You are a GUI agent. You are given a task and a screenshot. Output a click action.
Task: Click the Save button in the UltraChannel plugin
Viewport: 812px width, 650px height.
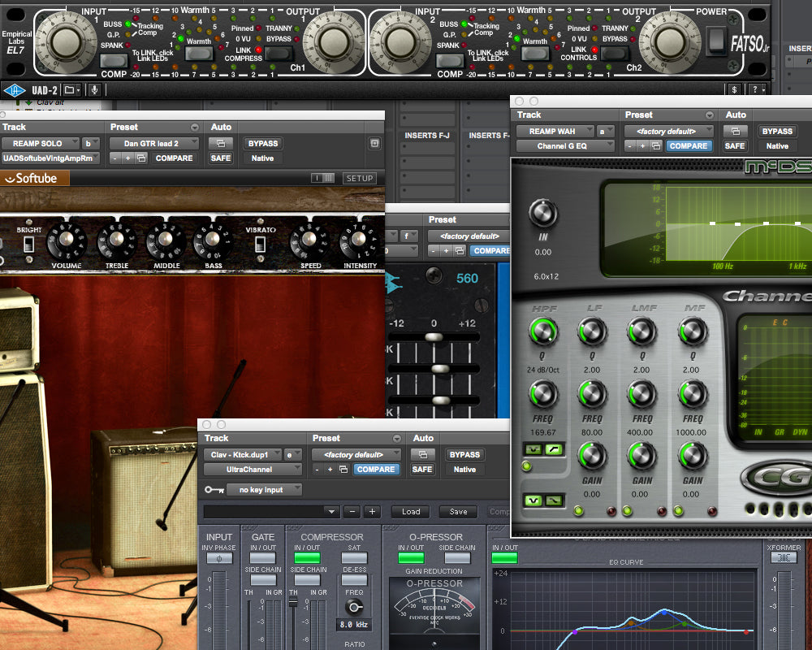[x=458, y=512]
